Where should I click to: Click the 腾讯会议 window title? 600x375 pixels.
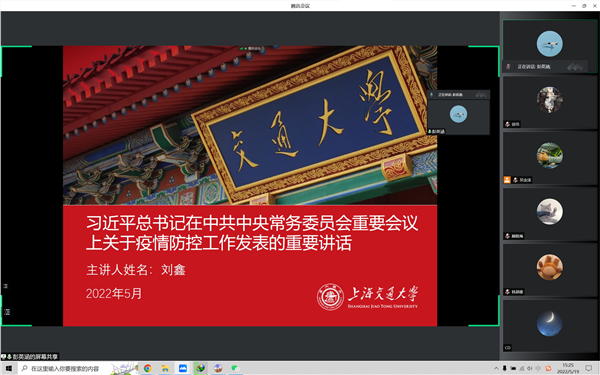[300, 6]
